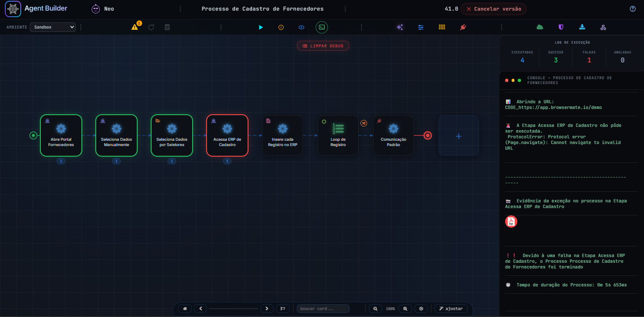This screenshot has height=317, width=644.
Task: Open the Ambiente Sandbox dropdown
Action: 53,27
